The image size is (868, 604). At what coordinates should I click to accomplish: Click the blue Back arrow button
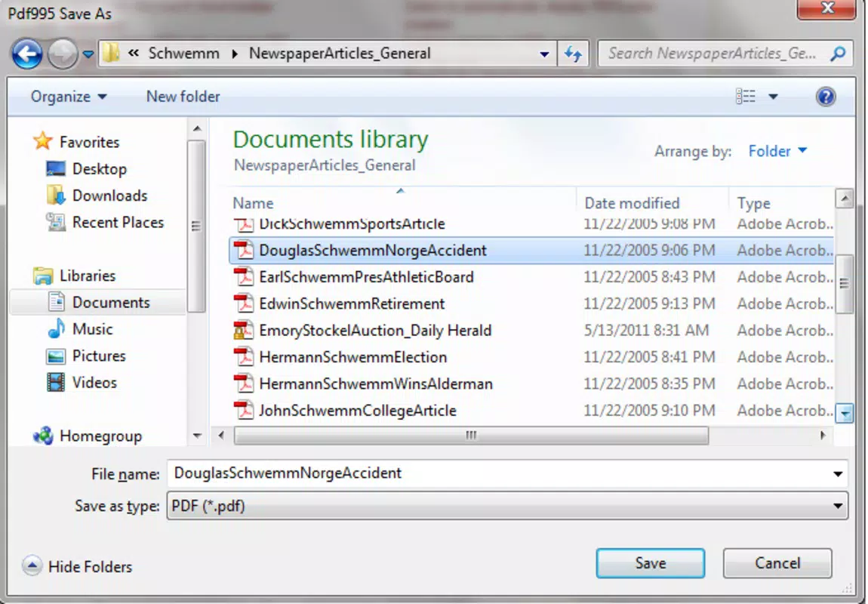(26, 54)
